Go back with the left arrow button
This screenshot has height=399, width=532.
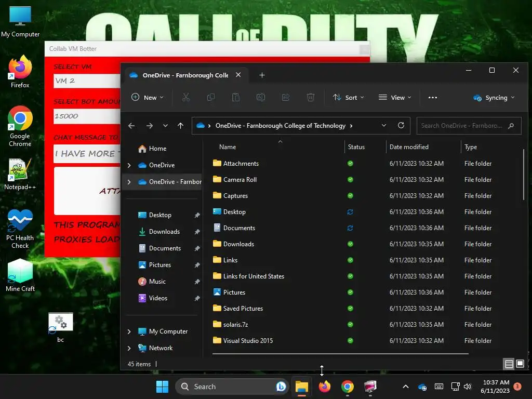click(x=131, y=126)
